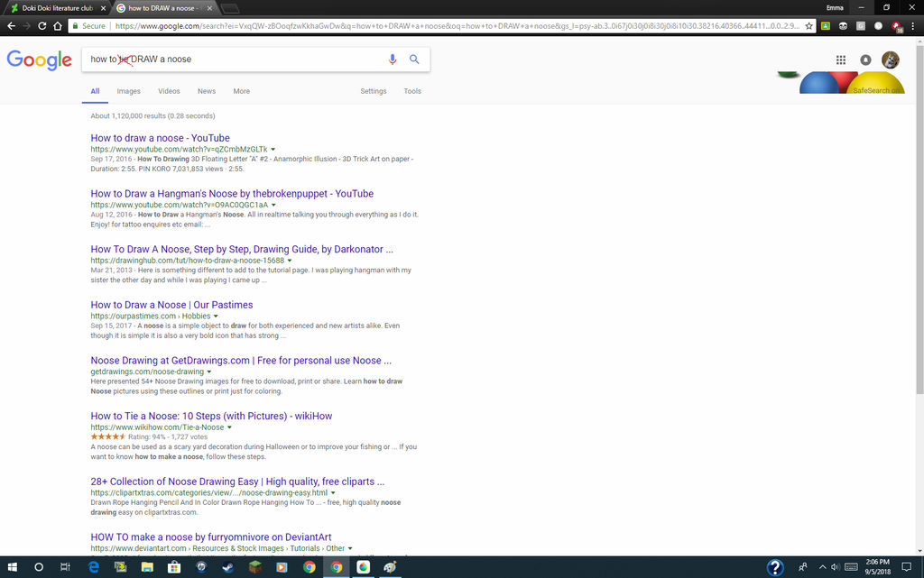Image resolution: width=924 pixels, height=578 pixels.
Task: Show hidden system tray icons
Action: [x=822, y=567]
